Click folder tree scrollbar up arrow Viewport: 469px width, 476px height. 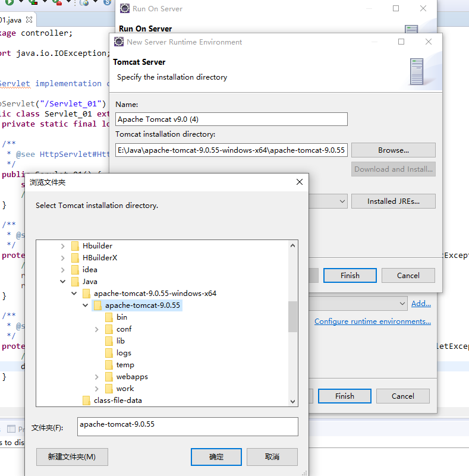292,245
